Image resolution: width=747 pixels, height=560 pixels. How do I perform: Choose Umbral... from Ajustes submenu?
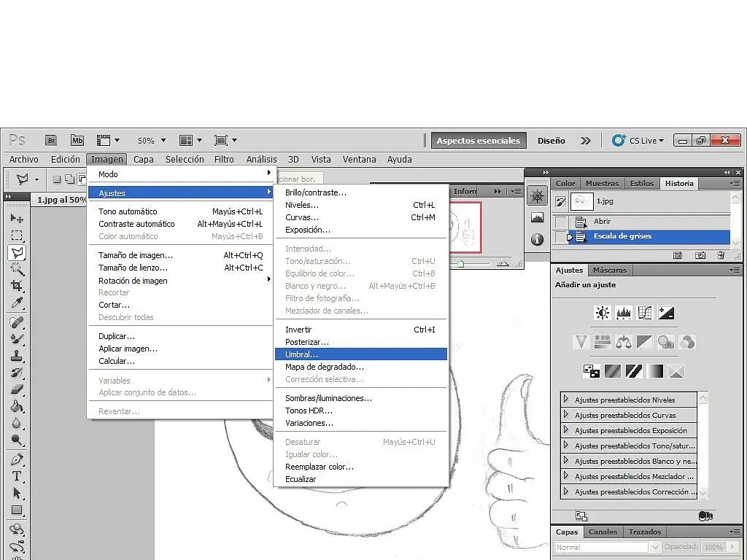coord(361,354)
